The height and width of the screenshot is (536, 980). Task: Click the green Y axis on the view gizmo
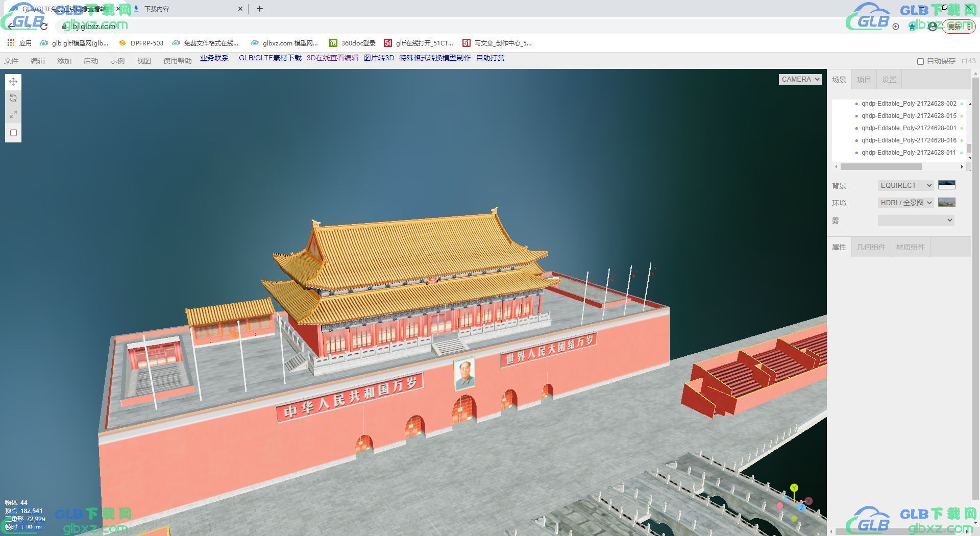tap(794, 488)
